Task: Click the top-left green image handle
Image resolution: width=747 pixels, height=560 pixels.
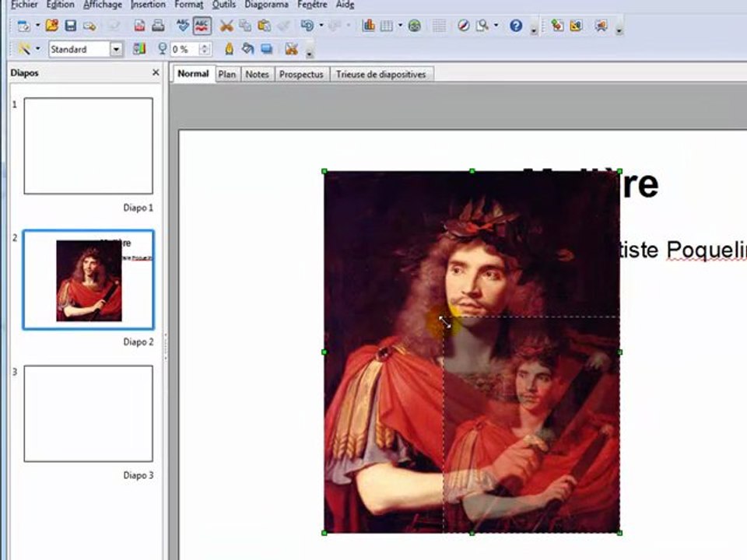Action: pos(324,171)
